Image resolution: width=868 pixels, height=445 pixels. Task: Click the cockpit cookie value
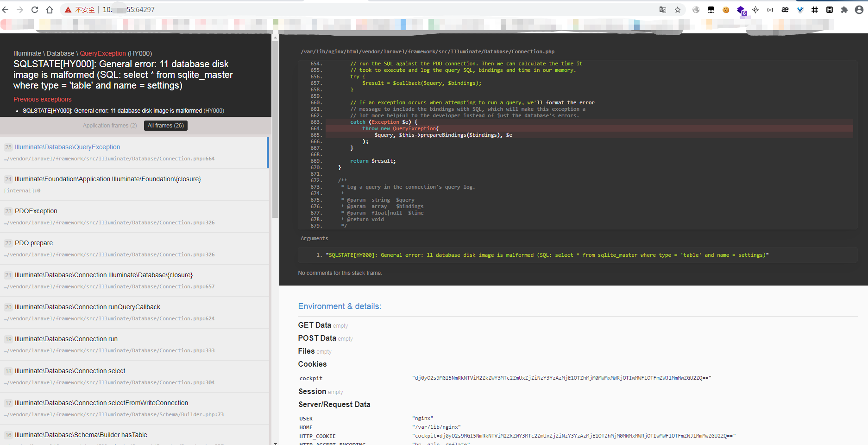pyautogui.click(x=562, y=378)
